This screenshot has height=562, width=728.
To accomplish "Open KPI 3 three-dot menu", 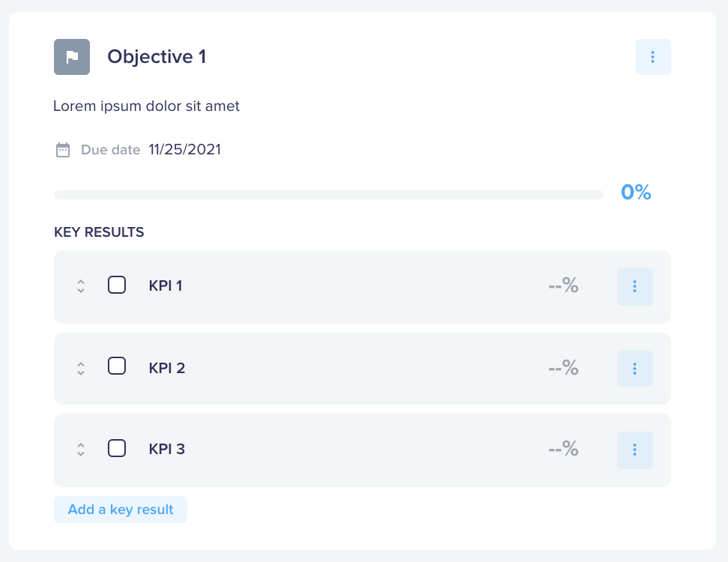I will (x=634, y=450).
